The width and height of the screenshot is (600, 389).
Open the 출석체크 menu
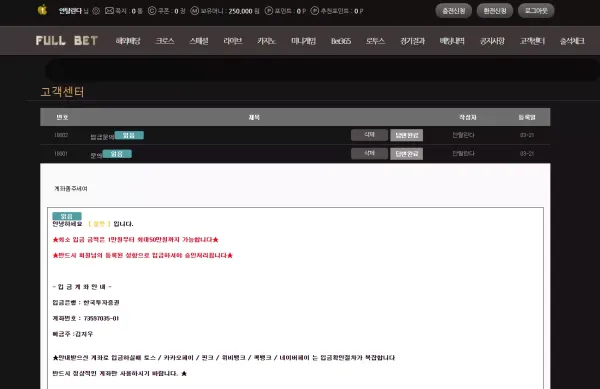[x=572, y=41]
